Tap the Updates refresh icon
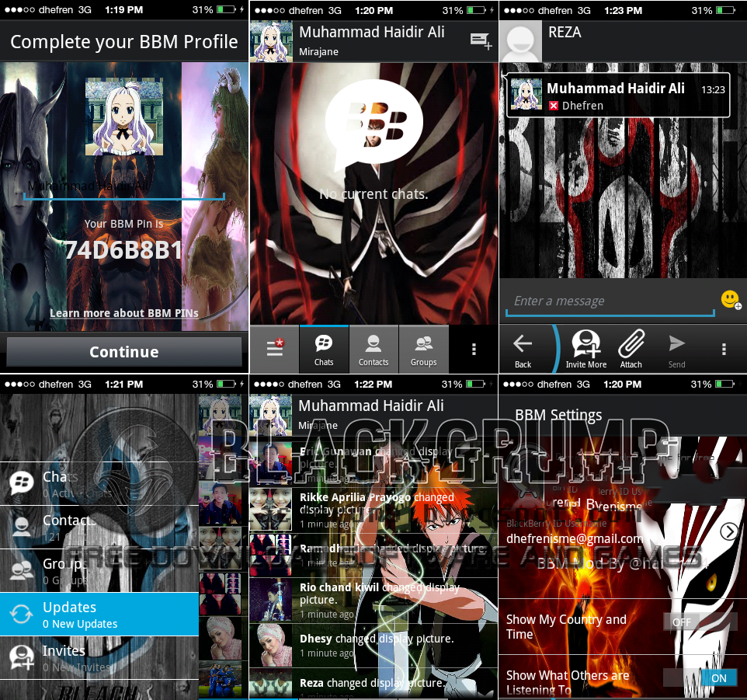The width and height of the screenshot is (747, 700). coord(22,615)
